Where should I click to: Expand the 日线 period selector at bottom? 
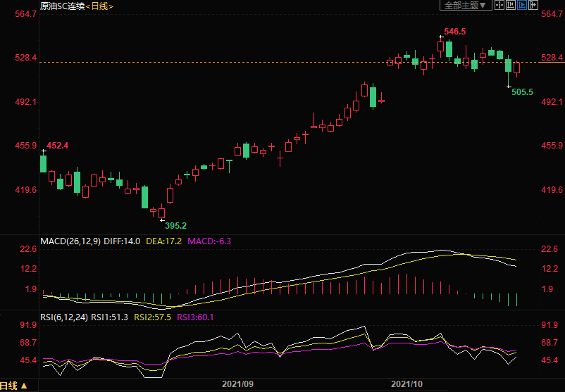click(x=13, y=386)
